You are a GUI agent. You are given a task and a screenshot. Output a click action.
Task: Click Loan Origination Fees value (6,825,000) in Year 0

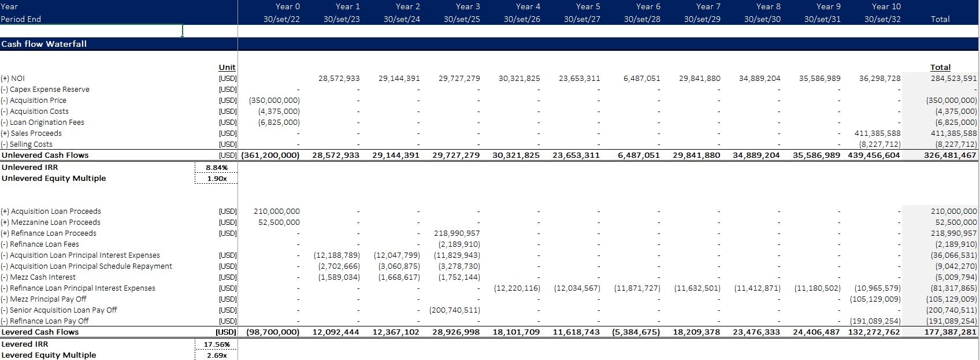pyautogui.click(x=279, y=123)
